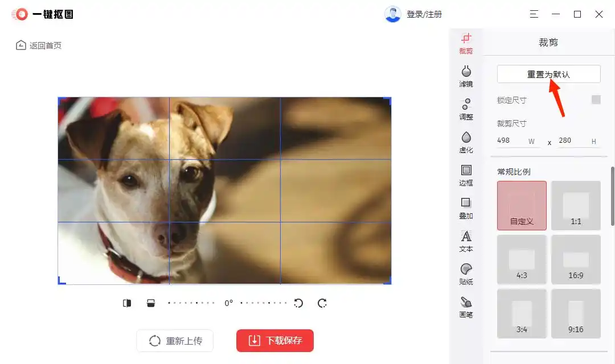
Task: Select the 滤镜 filter tool
Action: (466, 76)
